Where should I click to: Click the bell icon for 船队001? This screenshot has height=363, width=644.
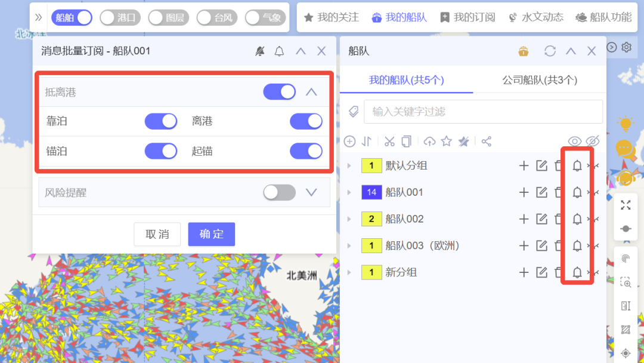tap(577, 192)
